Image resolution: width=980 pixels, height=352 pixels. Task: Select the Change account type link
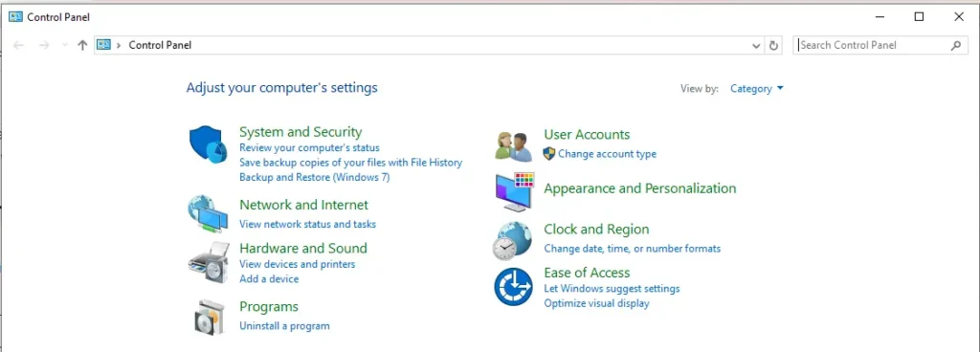tap(607, 154)
